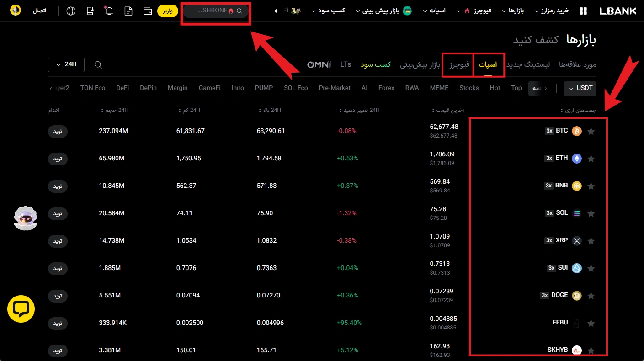Click the SKHYB coin icon
The image size is (644, 361).
tap(577, 350)
